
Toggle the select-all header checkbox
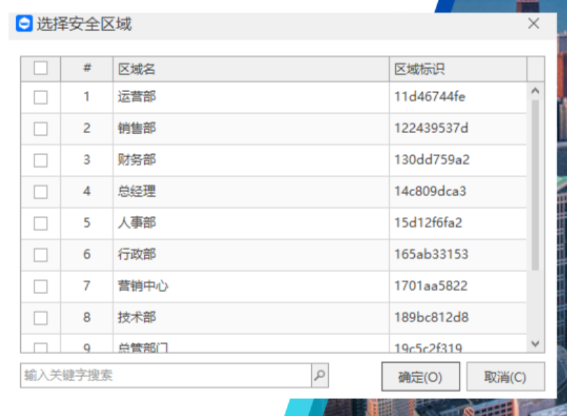click(x=40, y=68)
